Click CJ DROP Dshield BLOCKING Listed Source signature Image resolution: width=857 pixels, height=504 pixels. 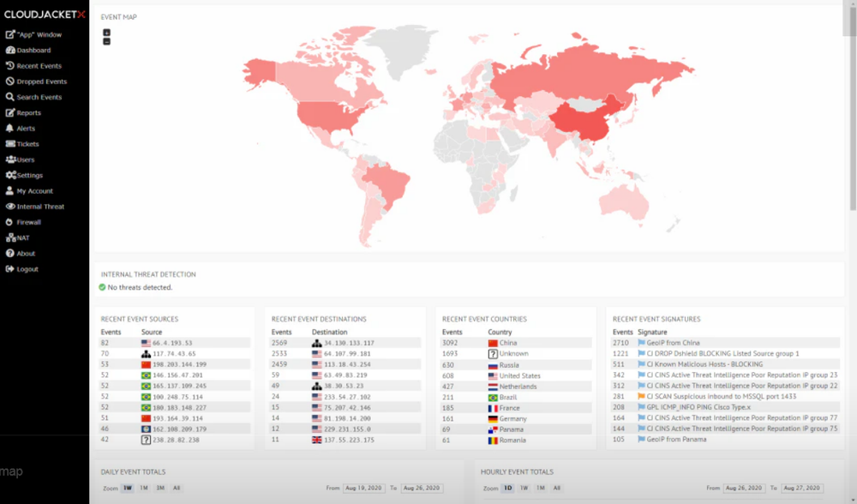click(722, 354)
